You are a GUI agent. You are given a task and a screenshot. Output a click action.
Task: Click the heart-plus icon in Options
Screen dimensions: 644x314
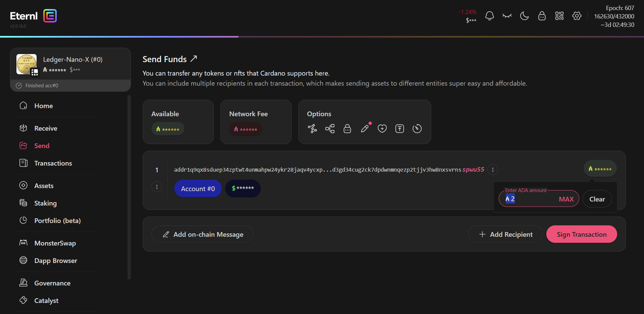click(382, 129)
